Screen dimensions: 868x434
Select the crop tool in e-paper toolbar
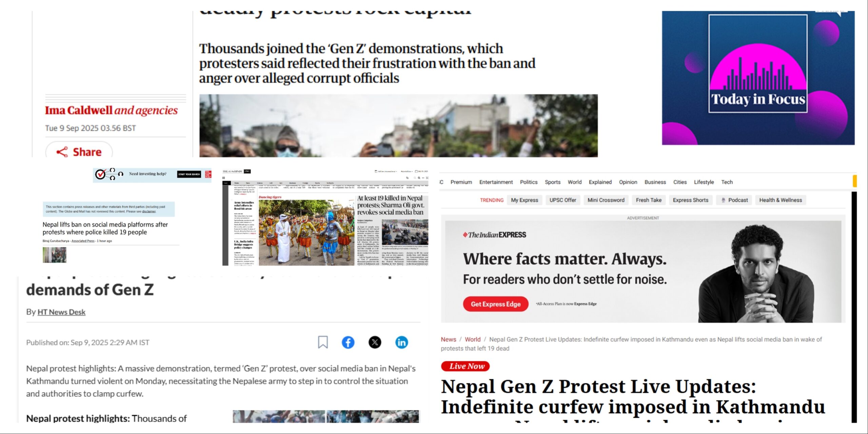[x=407, y=178]
